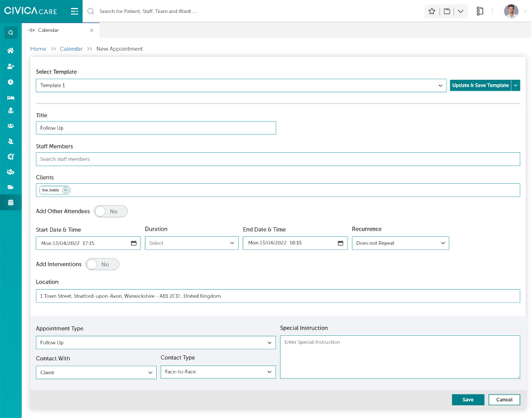532x418 pixels.
Task: Toggle Add Other Attendees switch
Action: click(x=110, y=211)
